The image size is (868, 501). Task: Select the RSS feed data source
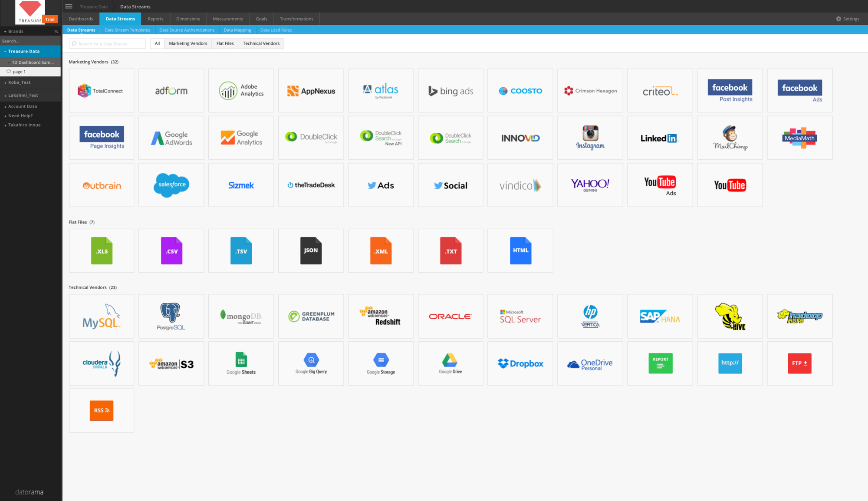pos(102,411)
